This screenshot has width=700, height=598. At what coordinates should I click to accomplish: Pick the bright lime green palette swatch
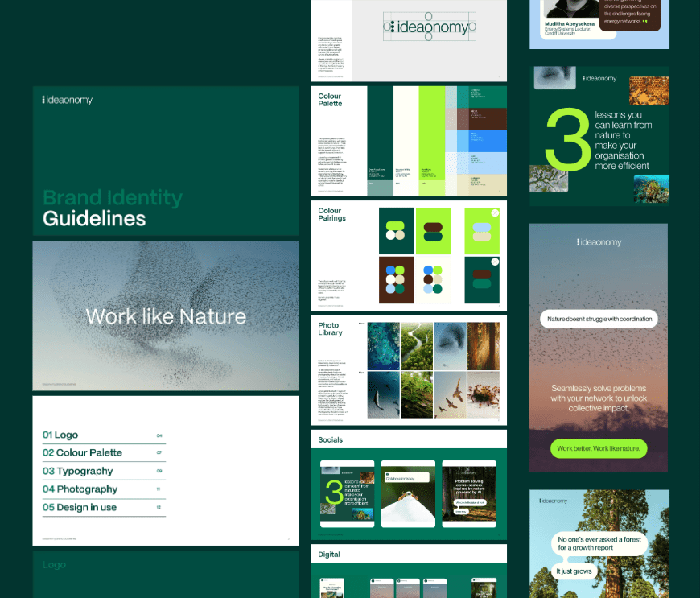pyautogui.click(x=432, y=127)
